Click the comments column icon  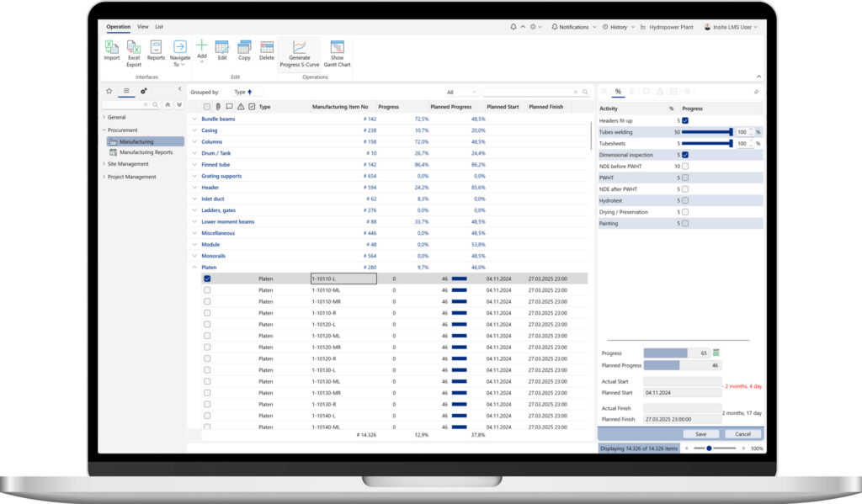[x=229, y=107]
